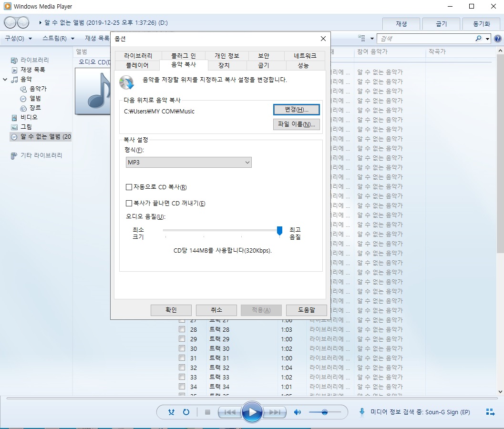This screenshot has height=429, width=504.
Task: Switch to now playing mode icon
Action: click(490, 412)
